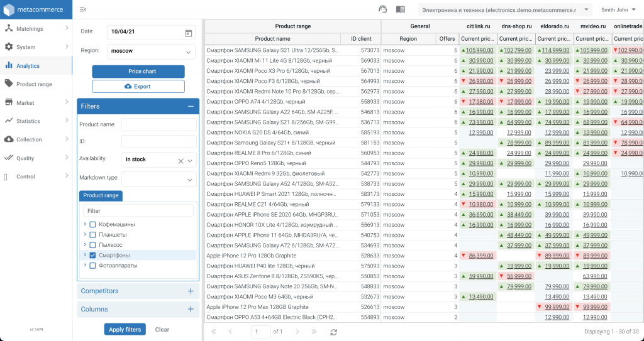Click the Clear filters button
The height and width of the screenshot is (341, 644).
click(x=162, y=329)
